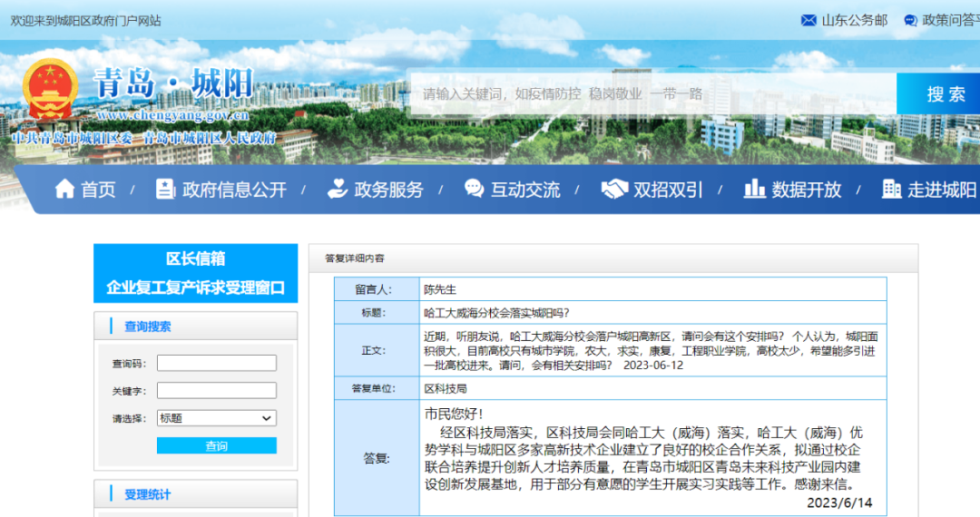Click the 欢迎来到城阳区政府门户网站 welcome text

click(x=85, y=21)
